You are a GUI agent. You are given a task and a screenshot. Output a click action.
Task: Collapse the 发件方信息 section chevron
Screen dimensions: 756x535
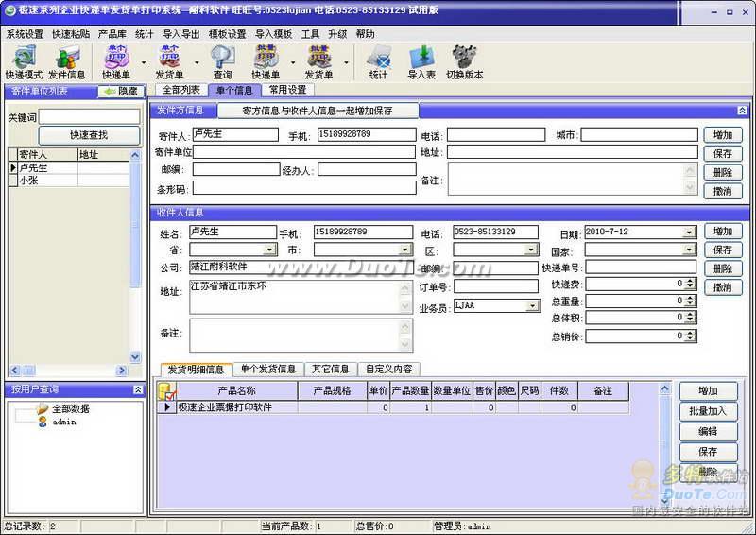tap(742, 111)
